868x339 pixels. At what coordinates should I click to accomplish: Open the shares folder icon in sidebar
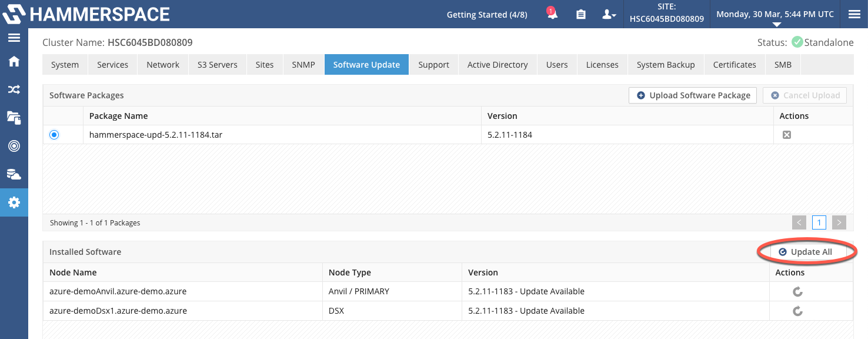tap(14, 117)
